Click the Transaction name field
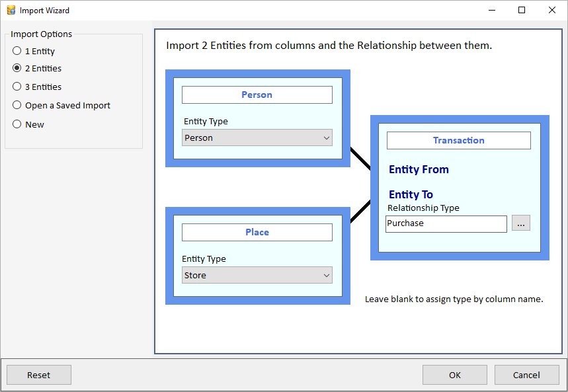 point(458,140)
